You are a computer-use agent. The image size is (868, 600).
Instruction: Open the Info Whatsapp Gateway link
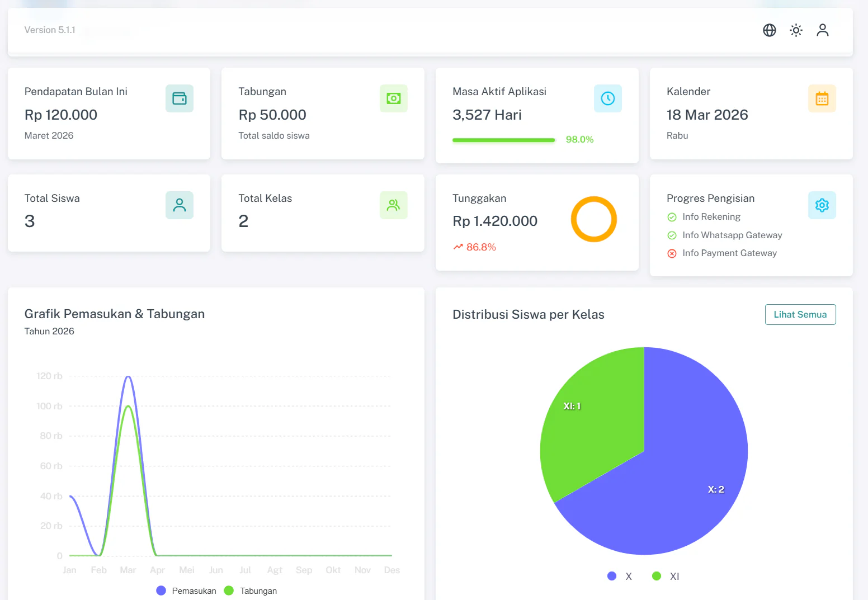tap(732, 235)
